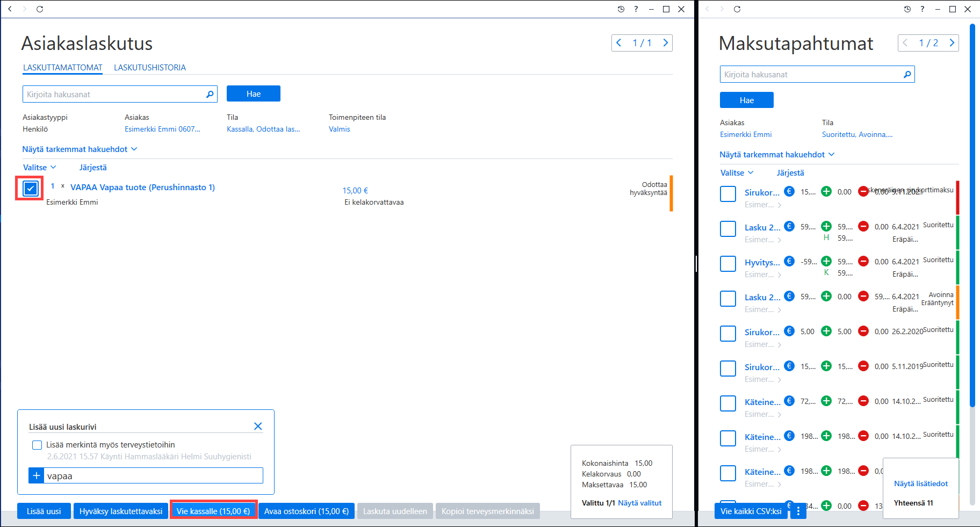This screenshot has width=980, height=527.
Task: Click history clock icon in left window
Action: point(621,9)
